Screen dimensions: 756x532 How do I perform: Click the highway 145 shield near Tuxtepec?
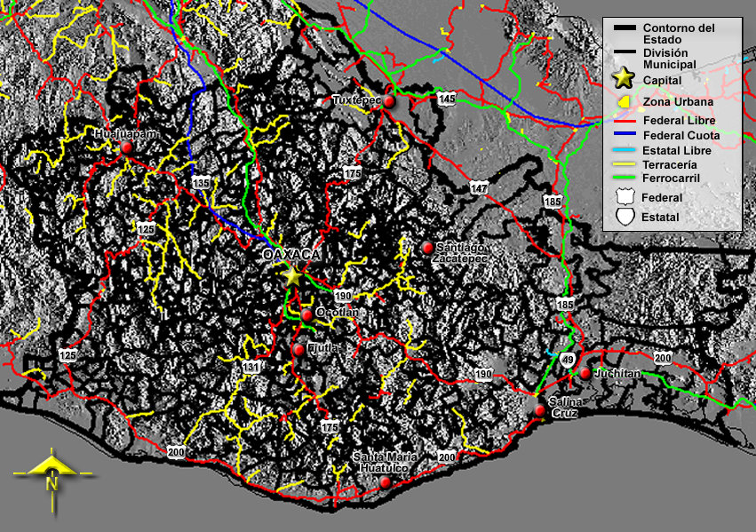click(446, 99)
